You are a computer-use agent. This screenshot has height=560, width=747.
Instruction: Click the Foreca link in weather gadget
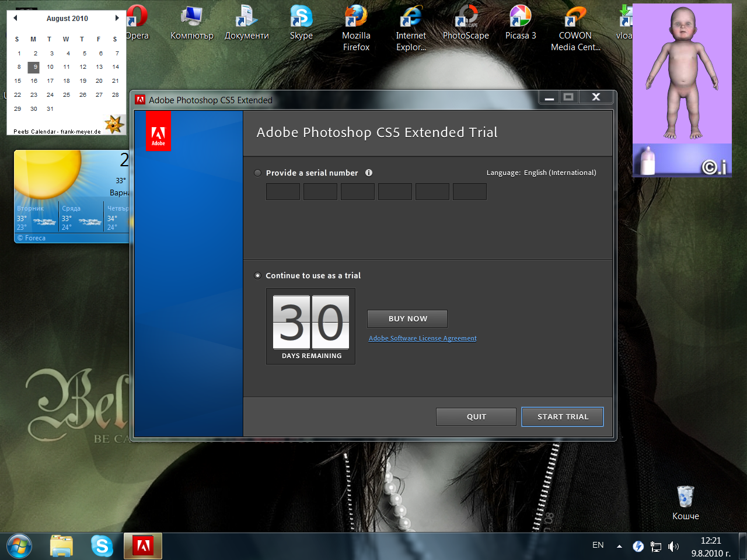32,238
